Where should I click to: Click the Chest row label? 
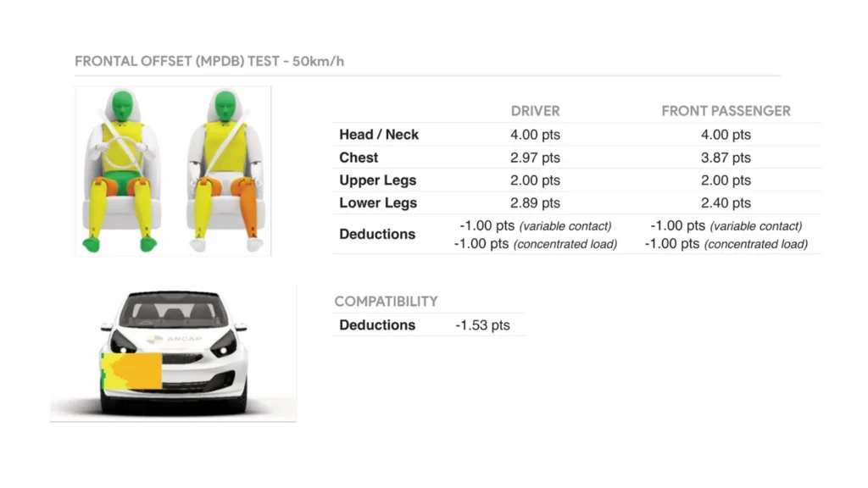(359, 158)
